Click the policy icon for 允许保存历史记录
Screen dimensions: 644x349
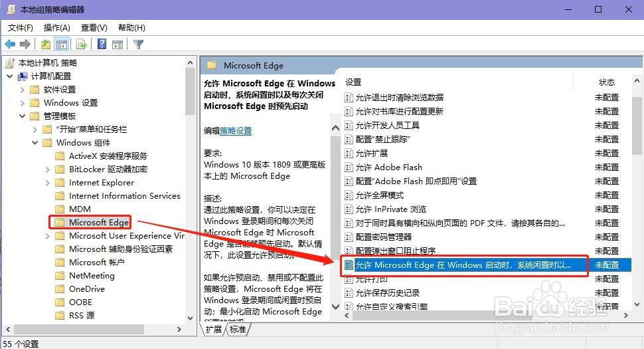[349, 293]
